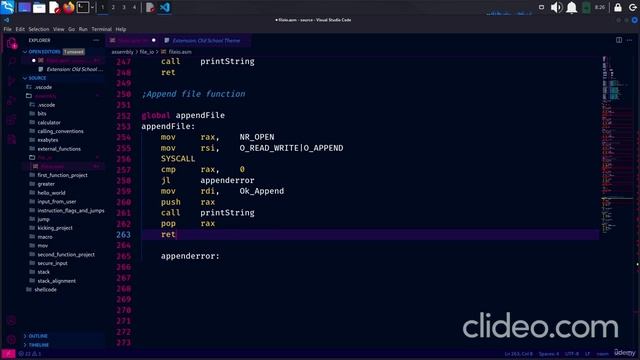Click the O_READ_WRITE|O_APPEND code text
Viewport: 640px width, 360px height.
pyautogui.click(x=291, y=148)
